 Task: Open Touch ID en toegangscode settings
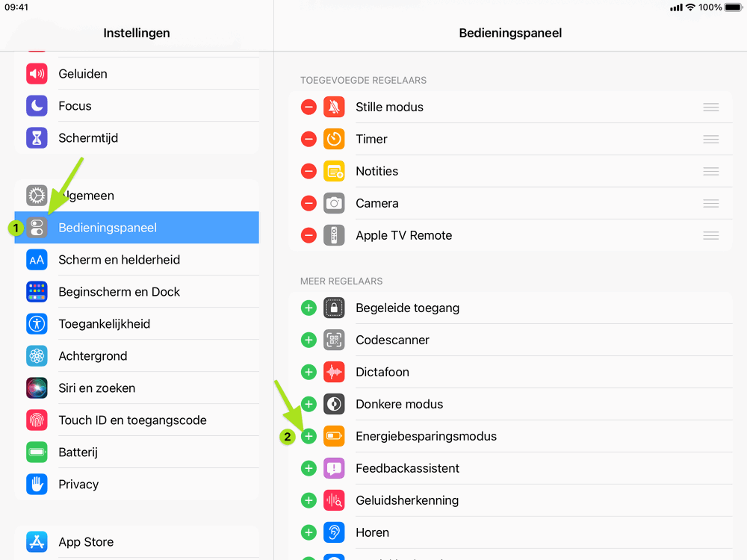(137, 420)
